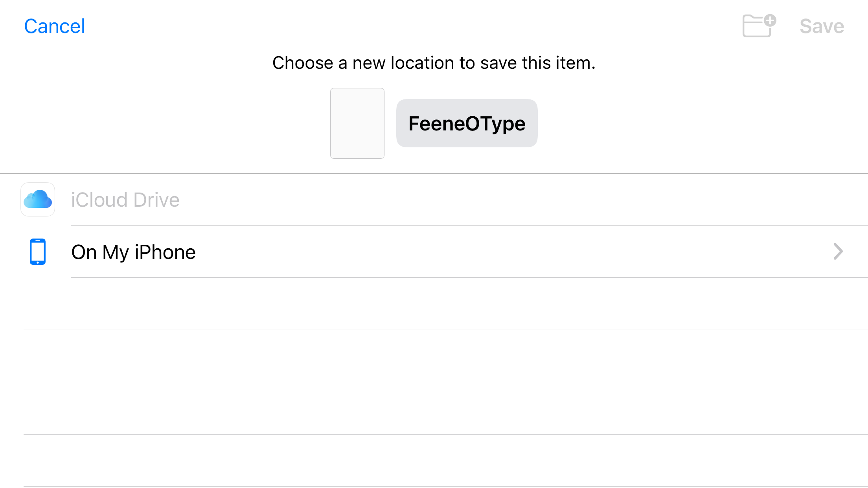Cancel the save dialog
Viewport: 868px width, 488px height.
click(x=54, y=26)
